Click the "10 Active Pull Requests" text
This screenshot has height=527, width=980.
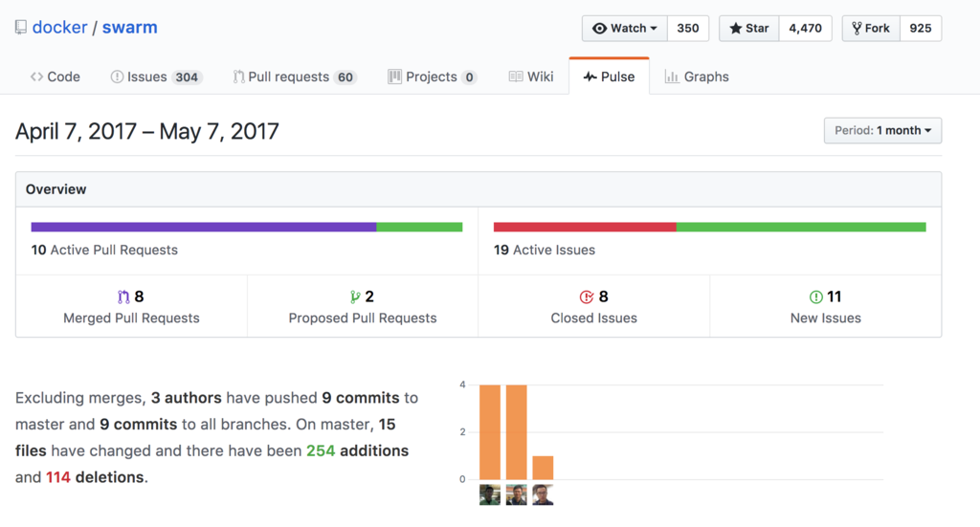(x=104, y=250)
